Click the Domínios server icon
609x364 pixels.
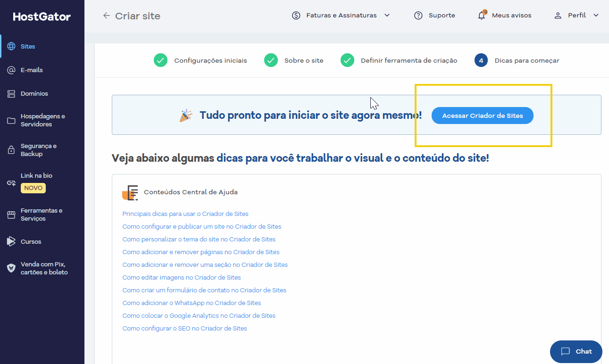pos(11,93)
